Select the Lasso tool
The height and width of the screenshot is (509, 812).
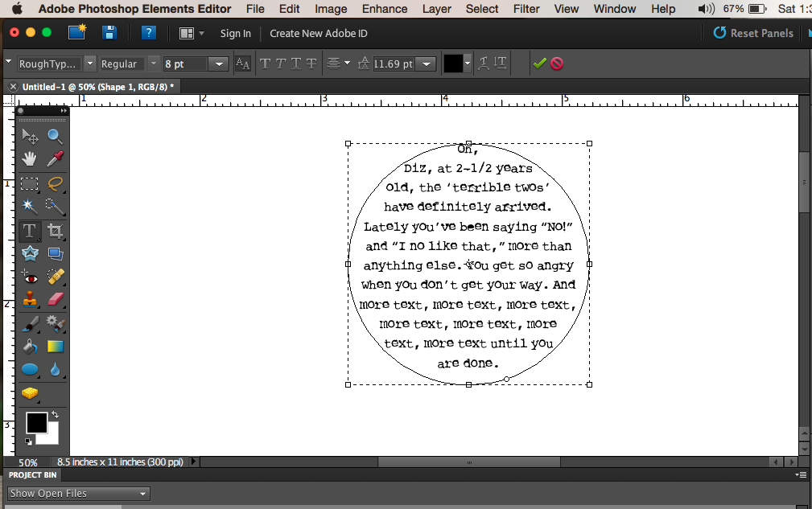tap(55, 183)
